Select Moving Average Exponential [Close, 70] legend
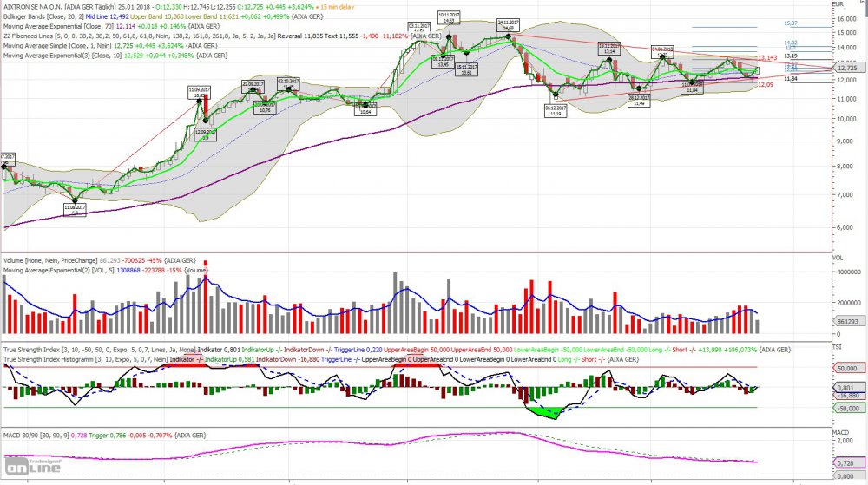This screenshot has width=868, height=485. click(111, 27)
